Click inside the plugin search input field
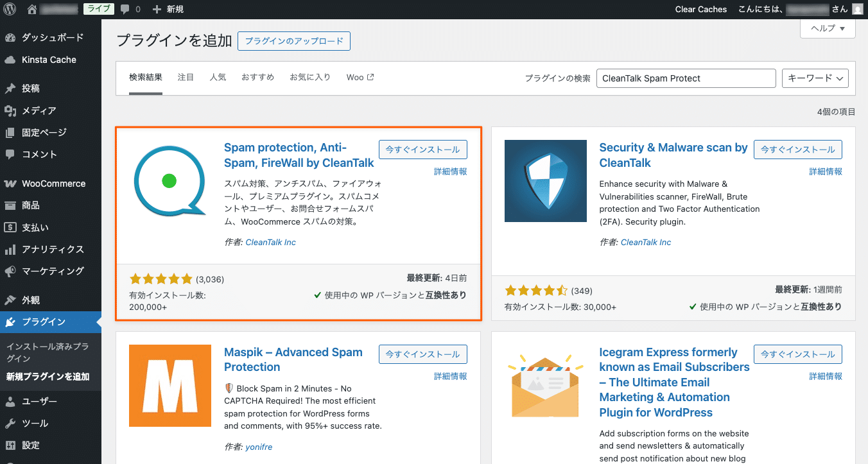Screen dimensions: 868x464 click(x=686, y=78)
